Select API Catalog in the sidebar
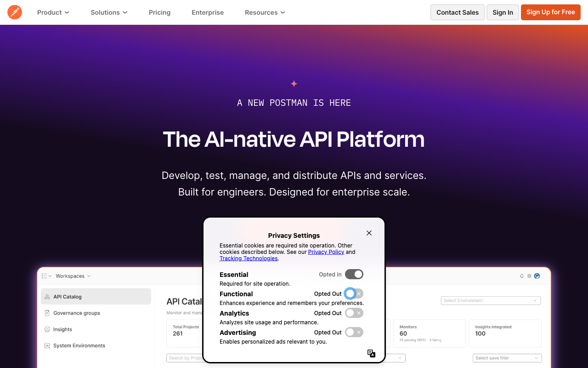 coord(96,297)
